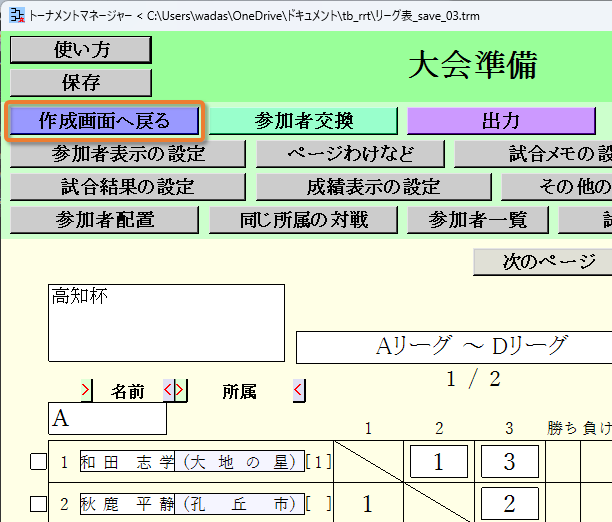
Task: Click the red right arrow left of 所属
Action: [x=180, y=390]
